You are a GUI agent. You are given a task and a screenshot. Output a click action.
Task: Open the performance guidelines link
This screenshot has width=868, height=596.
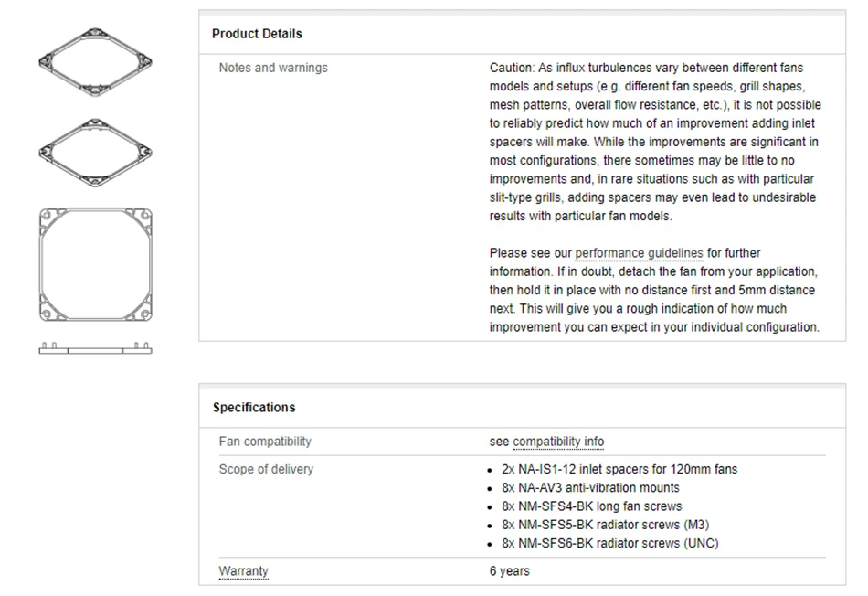coord(639,253)
